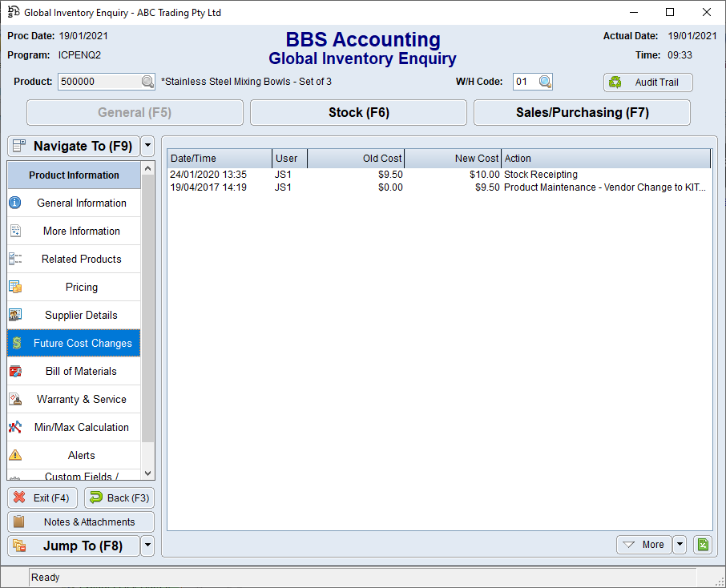The width and height of the screenshot is (726, 588).
Task: Open the Audit Trail button
Action: (647, 83)
